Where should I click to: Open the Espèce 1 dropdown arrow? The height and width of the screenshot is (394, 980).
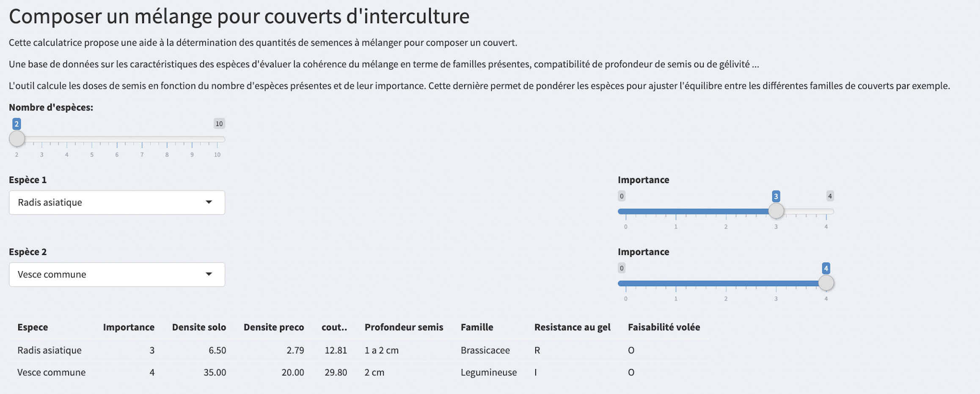(x=209, y=202)
